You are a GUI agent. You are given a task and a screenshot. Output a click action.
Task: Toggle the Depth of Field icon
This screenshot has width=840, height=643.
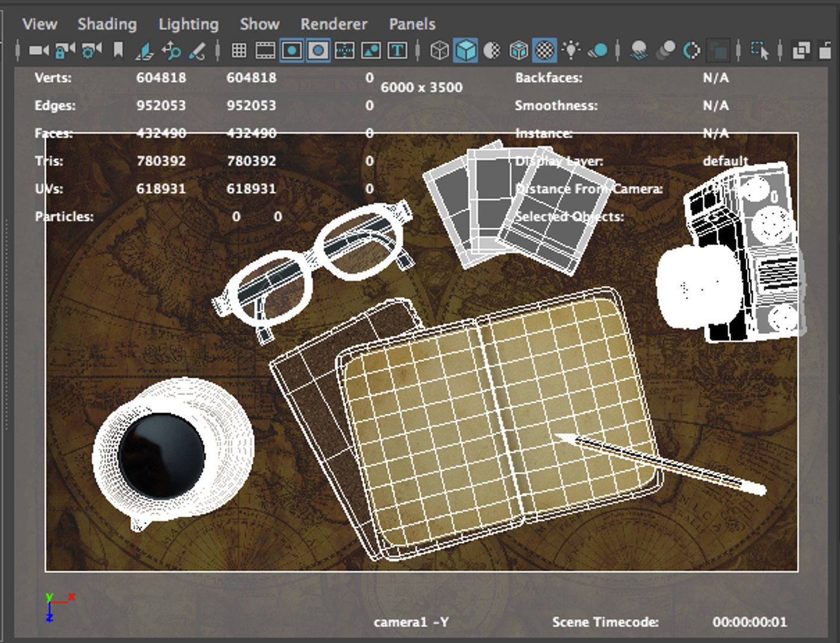[717, 51]
